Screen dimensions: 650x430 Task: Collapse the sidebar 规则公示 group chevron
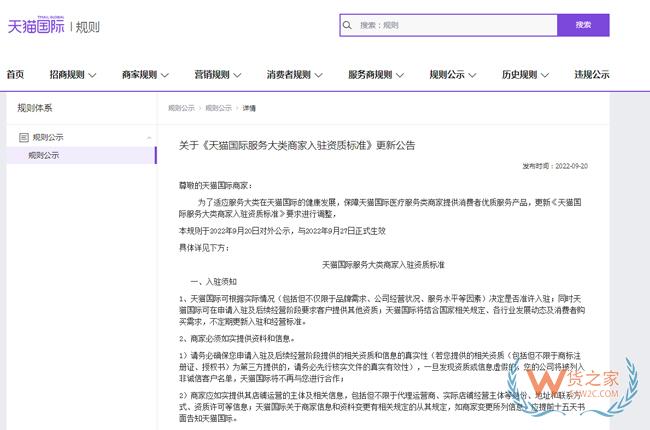149,138
